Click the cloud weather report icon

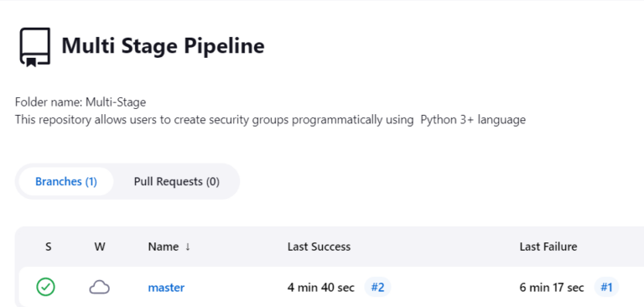point(100,287)
